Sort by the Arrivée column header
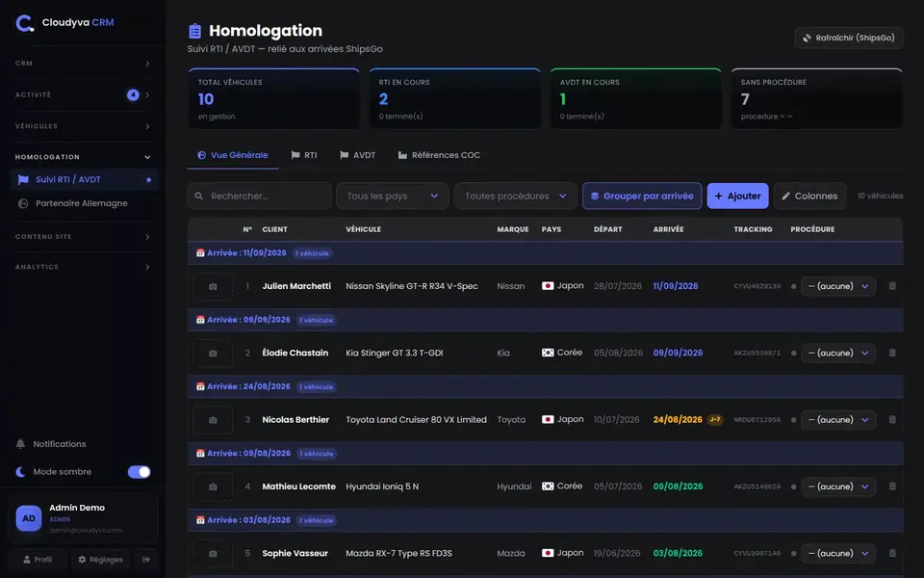The width and height of the screenshot is (924, 578). [x=668, y=229]
